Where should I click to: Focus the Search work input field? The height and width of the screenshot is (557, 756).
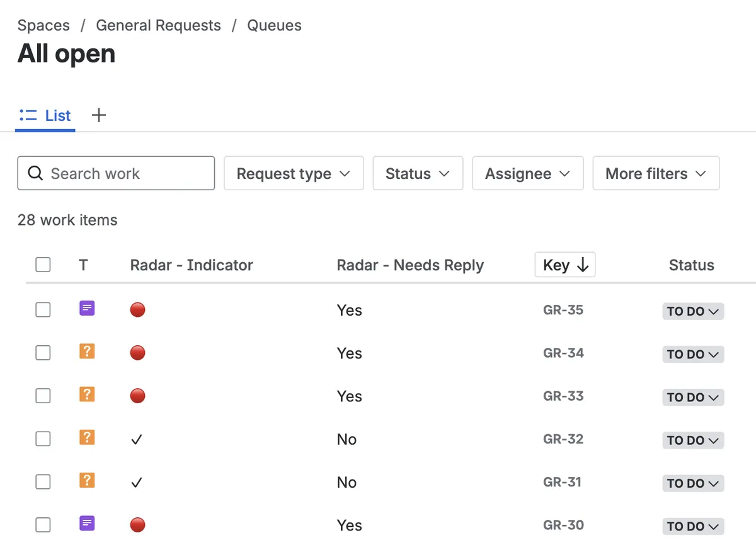116,173
